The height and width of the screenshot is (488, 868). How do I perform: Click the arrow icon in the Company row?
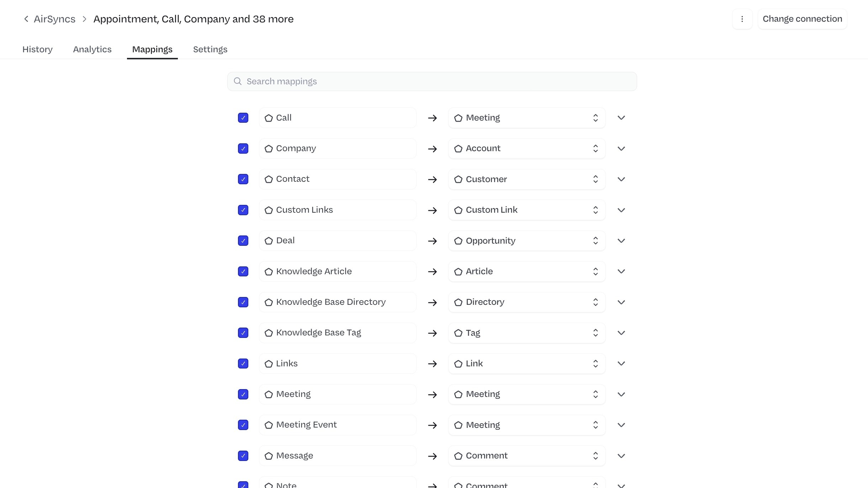tap(432, 149)
